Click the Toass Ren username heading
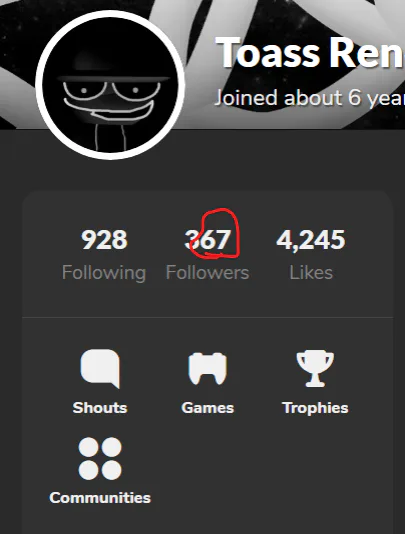This screenshot has width=405, height=534. [310, 53]
